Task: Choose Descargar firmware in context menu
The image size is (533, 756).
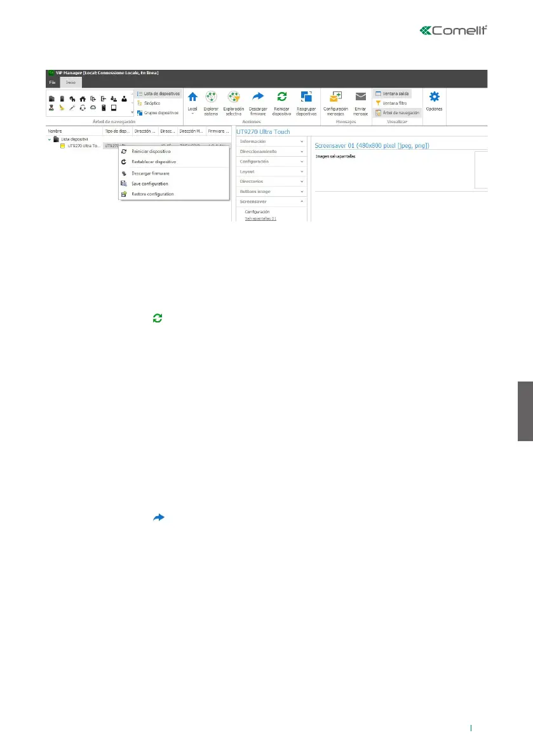Action: pos(173,173)
